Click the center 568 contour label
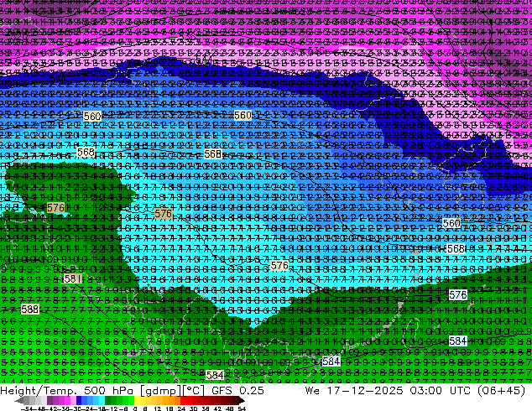 (213, 154)
